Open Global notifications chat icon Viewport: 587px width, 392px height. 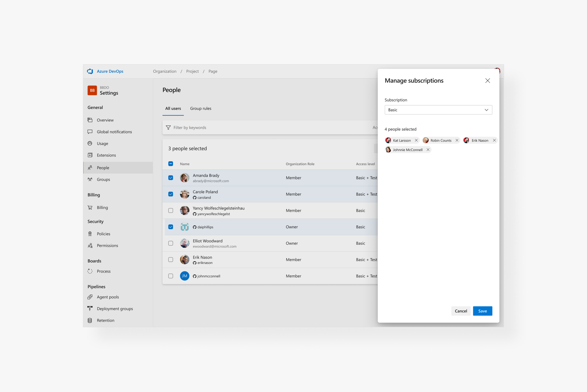[90, 132]
